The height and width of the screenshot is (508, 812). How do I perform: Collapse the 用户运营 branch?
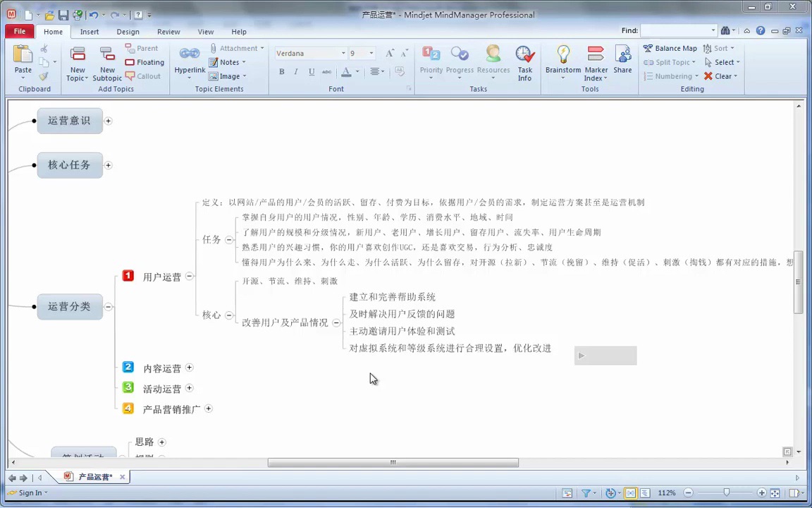pos(189,276)
